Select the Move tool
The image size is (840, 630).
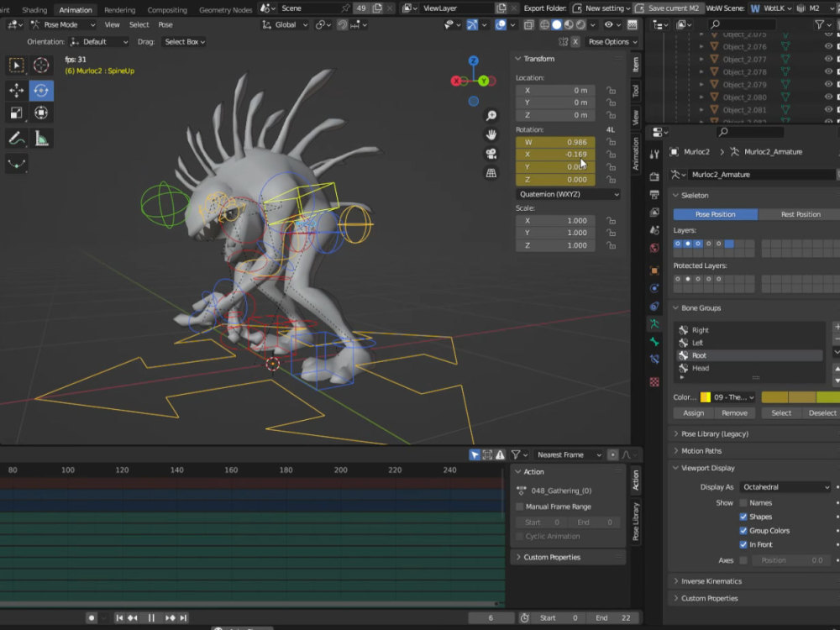(16, 91)
